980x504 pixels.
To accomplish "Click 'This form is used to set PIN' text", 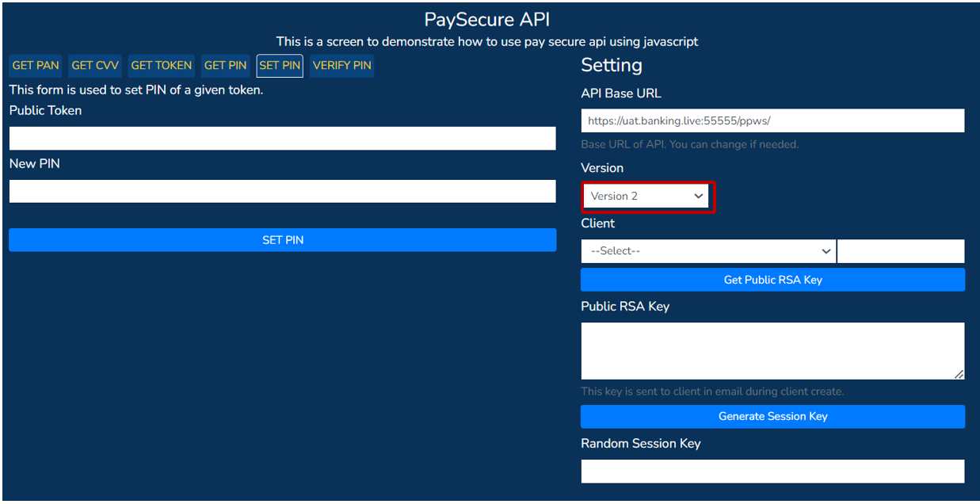I will [136, 90].
